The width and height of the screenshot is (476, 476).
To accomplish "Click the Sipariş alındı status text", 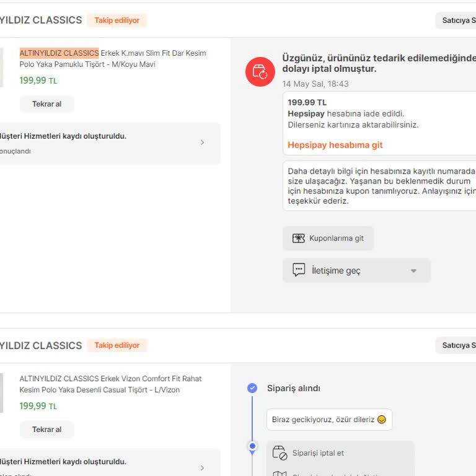I will coord(294,388).
